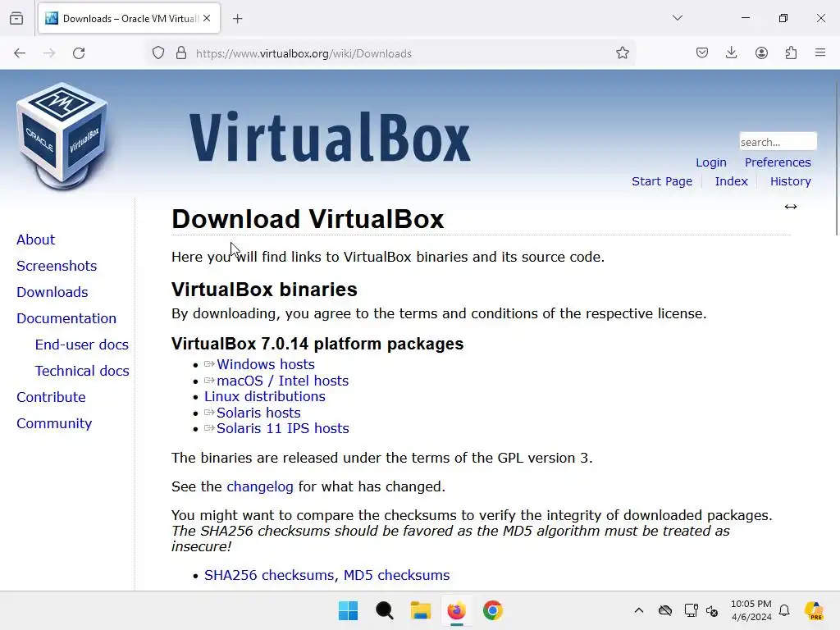
Task: Click the Firefox back arrow
Action: [20, 53]
